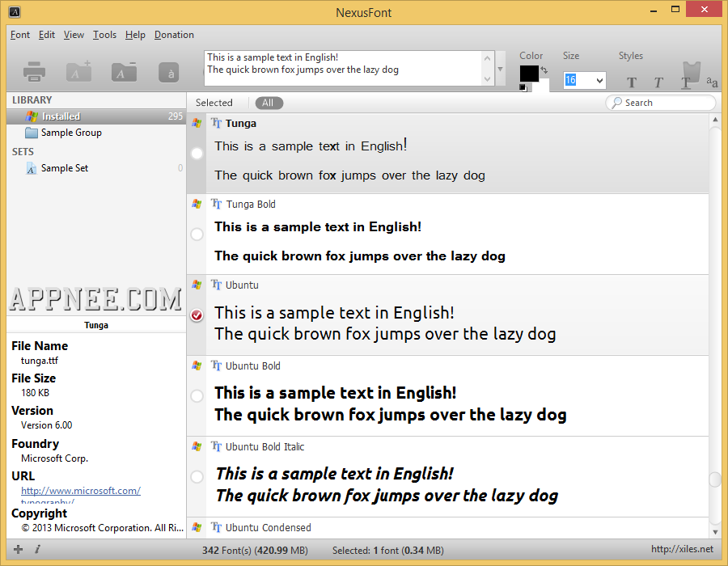Open the character map icon

coord(168,73)
